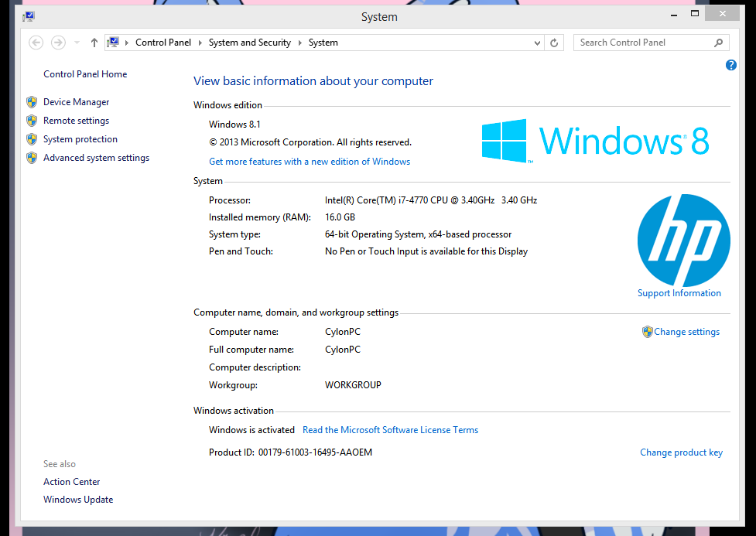Focus the Search Control Panel field
Image resolution: width=756 pixels, height=536 pixels.
tap(642, 43)
